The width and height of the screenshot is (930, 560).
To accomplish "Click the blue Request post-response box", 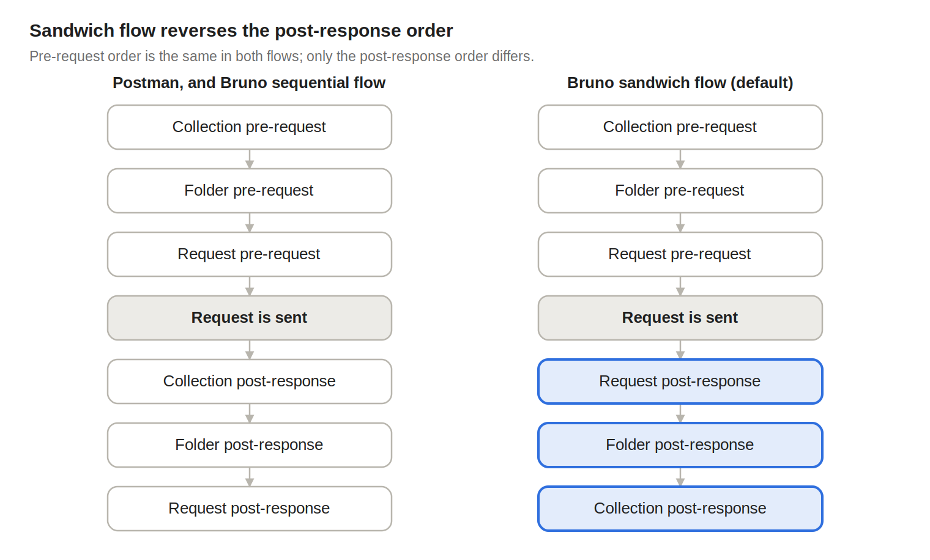I will (680, 381).
